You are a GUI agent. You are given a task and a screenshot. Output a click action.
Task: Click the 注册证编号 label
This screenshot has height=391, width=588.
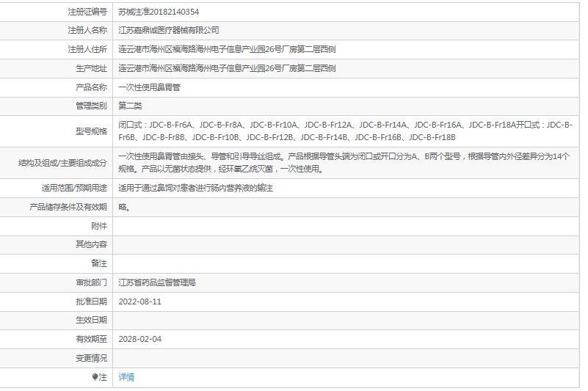coord(87,12)
